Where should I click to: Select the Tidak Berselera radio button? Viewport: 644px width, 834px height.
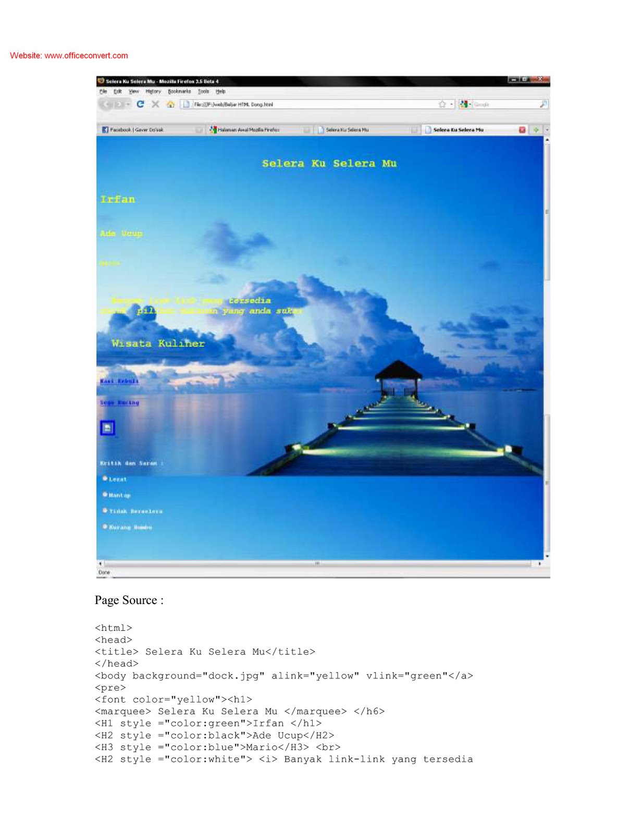(105, 510)
